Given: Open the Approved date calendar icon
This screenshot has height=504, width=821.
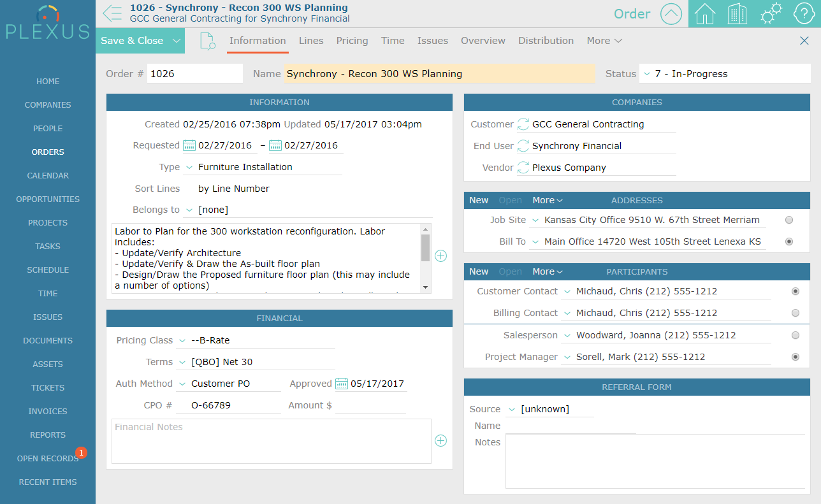Looking at the screenshot, I should click(342, 384).
